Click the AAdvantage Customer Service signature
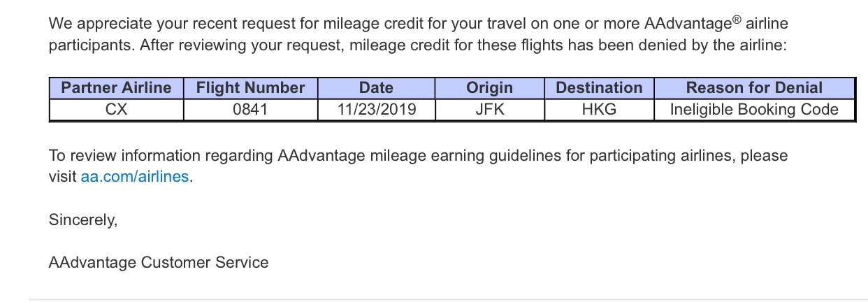 [159, 263]
